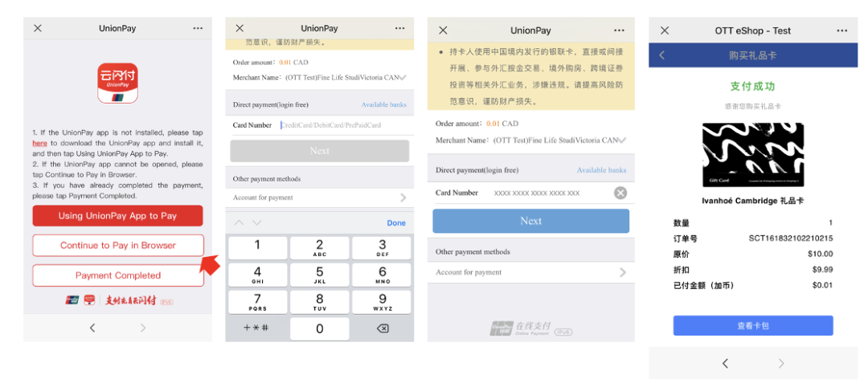The width and height of the screenshot is (868, 387).
Task: Tap keypad digit 5 JKL
Action: pyautogui.click(x=319, y=275)
